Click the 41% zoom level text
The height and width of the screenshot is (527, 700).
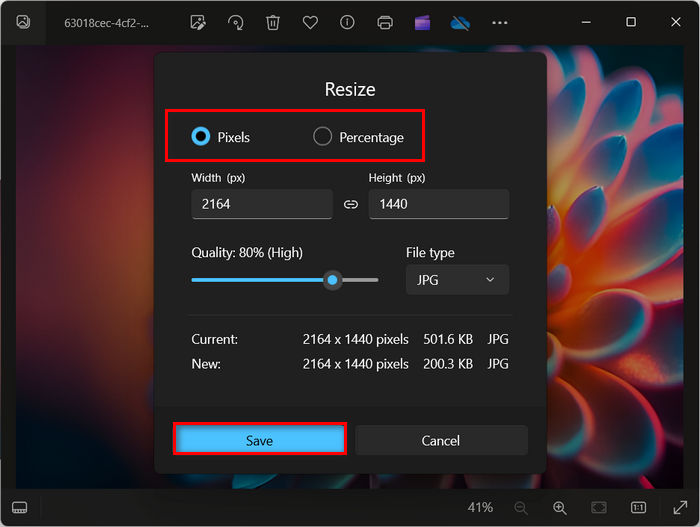(480, 507)
